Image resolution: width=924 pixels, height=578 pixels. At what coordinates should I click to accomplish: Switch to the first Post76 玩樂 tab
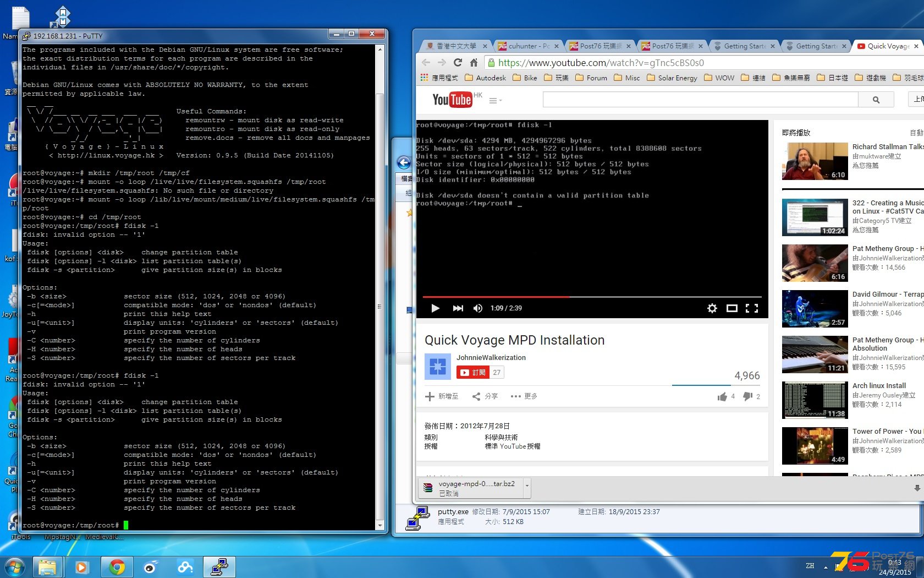point(601,46)
